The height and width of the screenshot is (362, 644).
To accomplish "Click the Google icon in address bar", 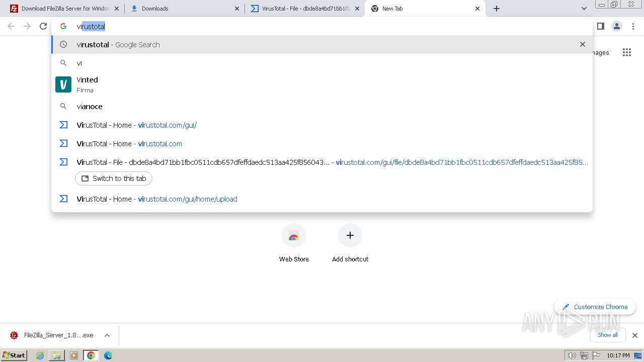I will (63, 26).
